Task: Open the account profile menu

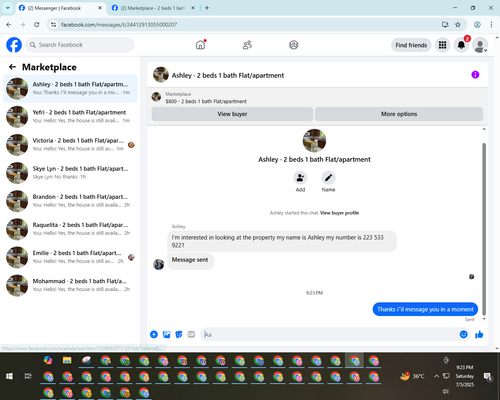Action: (x=480, y=45)
